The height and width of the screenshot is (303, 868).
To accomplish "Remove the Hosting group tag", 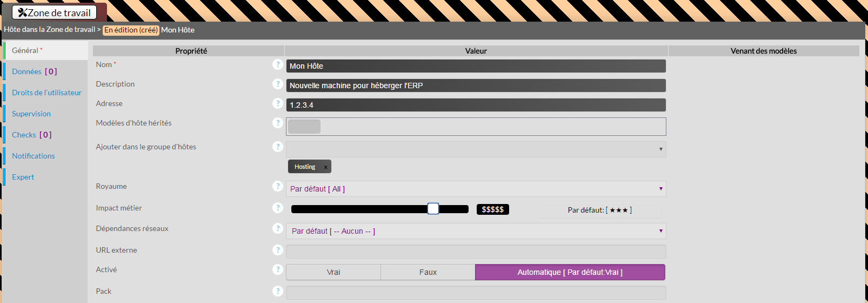I will click(x=325, y=167).
